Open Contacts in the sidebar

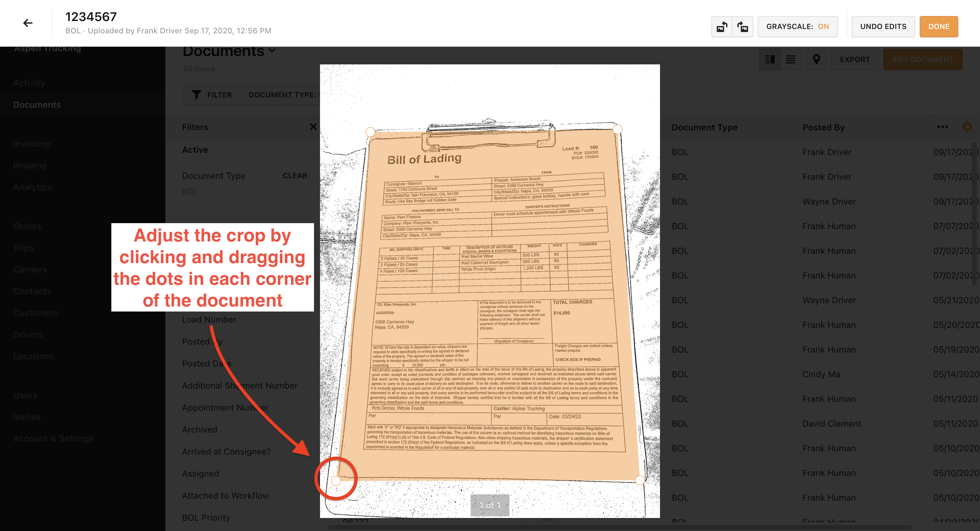point(32,291)
